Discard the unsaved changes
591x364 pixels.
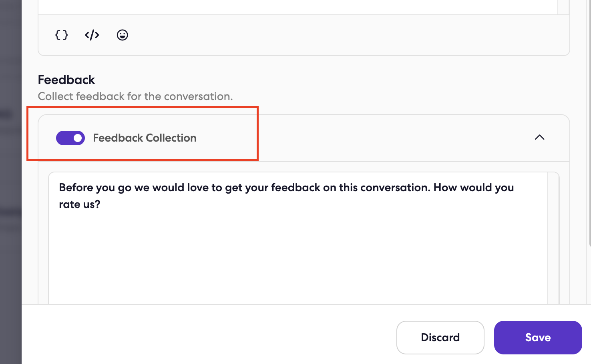[440, 338]
